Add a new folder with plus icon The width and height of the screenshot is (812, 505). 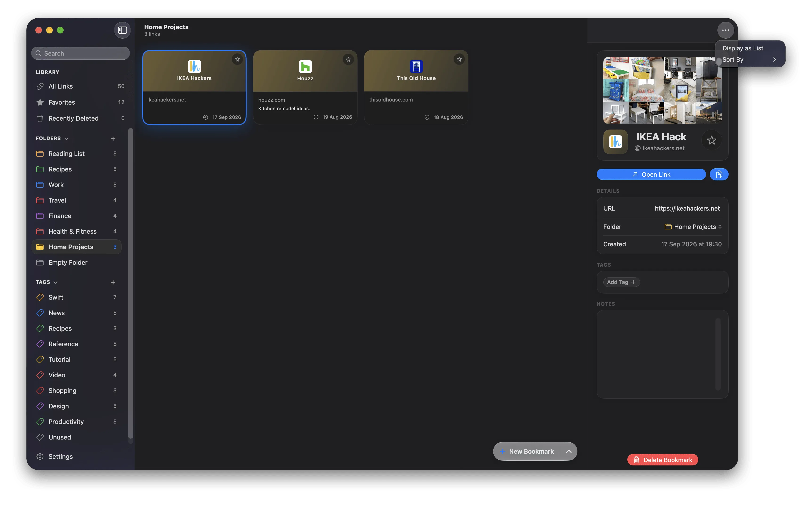point(113,138)
